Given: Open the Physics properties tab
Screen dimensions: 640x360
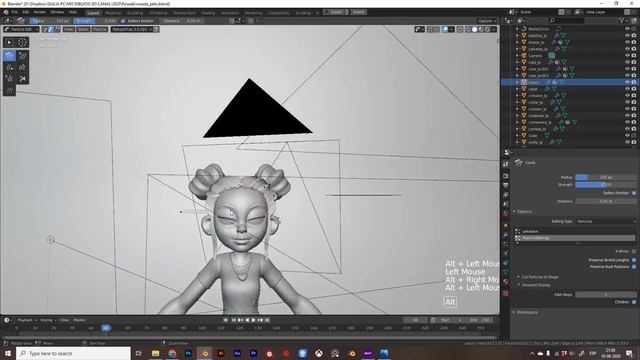Looking at the screenshot, I should tap(506, 253).
